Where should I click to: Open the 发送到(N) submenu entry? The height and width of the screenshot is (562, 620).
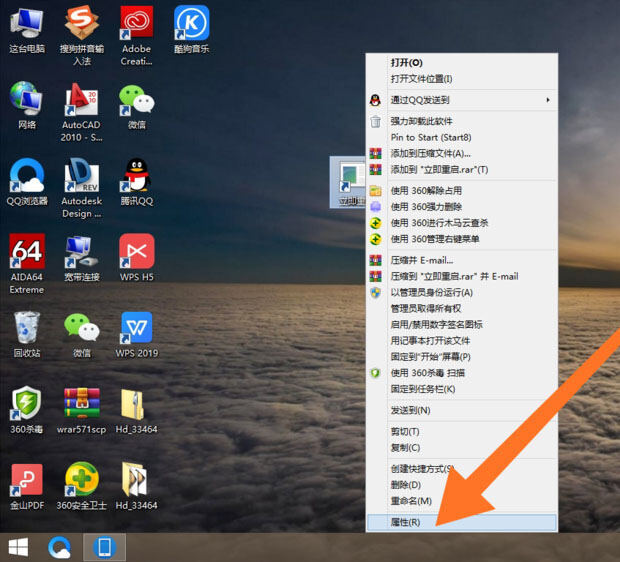[461, 410]
